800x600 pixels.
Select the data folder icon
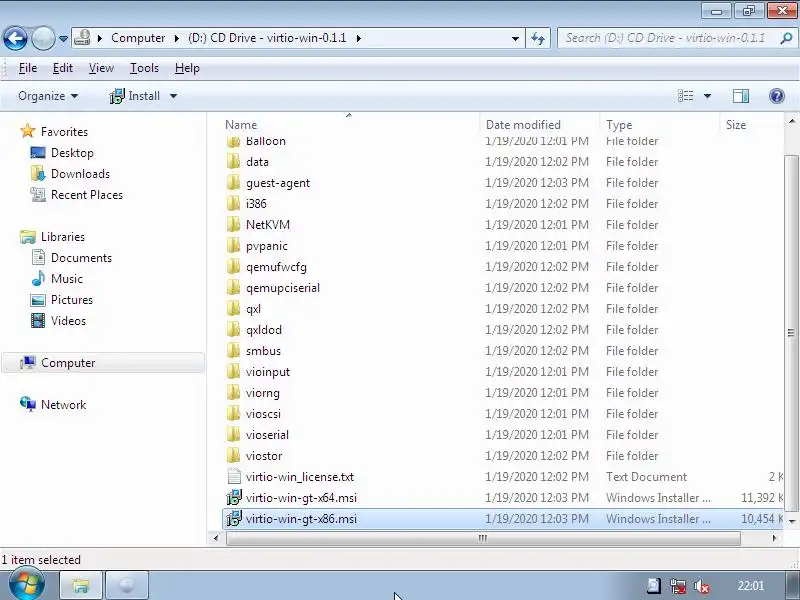coord(234,162)
